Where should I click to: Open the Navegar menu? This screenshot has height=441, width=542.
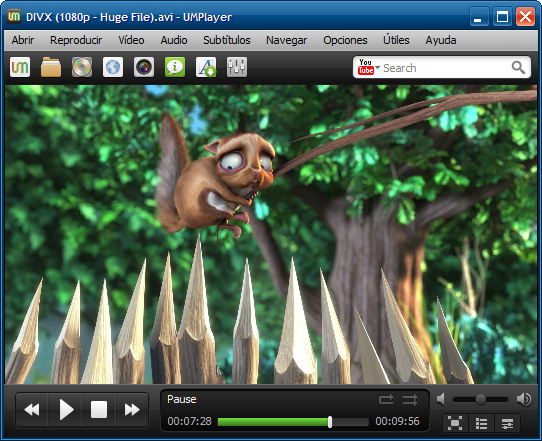287,40
